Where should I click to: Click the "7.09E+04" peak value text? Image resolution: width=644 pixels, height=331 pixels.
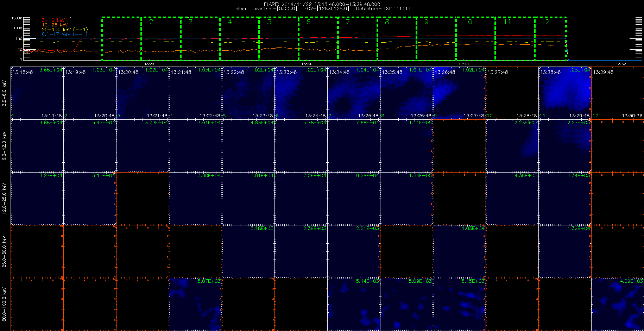pyautogui.click(x=315, y=176)
